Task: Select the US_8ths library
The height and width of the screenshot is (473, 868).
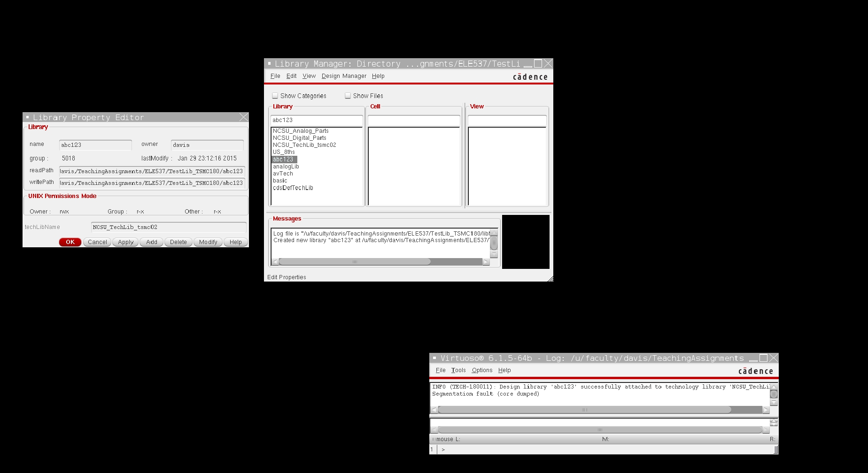Action: point(284,152)
